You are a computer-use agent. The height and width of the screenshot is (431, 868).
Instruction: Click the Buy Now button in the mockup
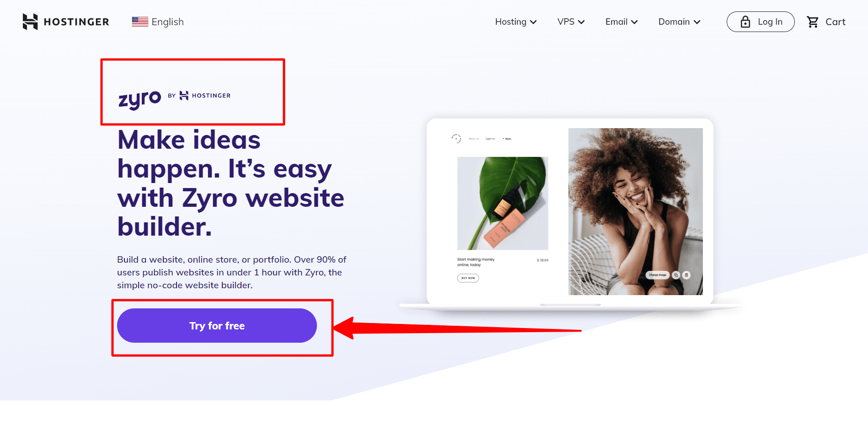(x=468, y=278)
